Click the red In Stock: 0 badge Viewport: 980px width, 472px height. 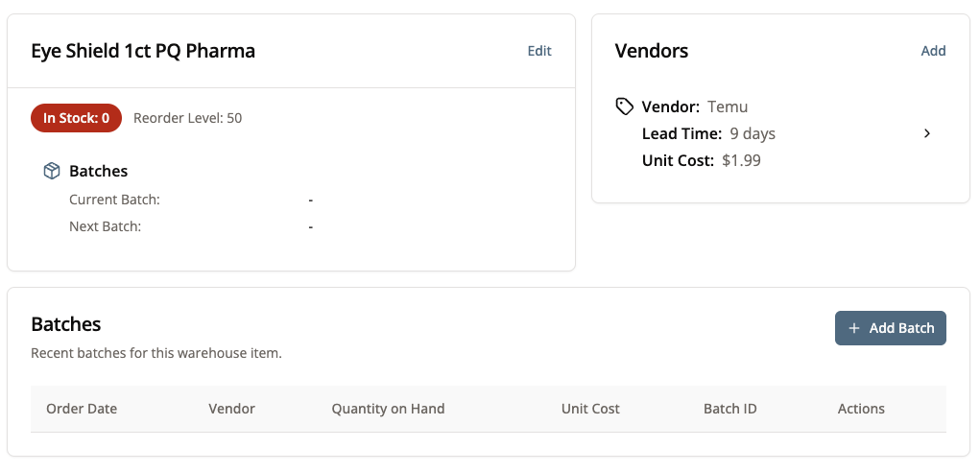point(76,118)
